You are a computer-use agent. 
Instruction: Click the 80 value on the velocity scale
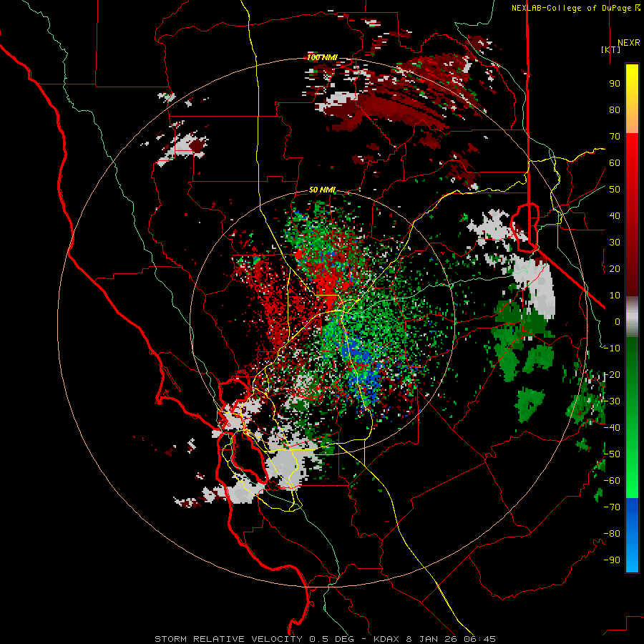pos(615,110)
